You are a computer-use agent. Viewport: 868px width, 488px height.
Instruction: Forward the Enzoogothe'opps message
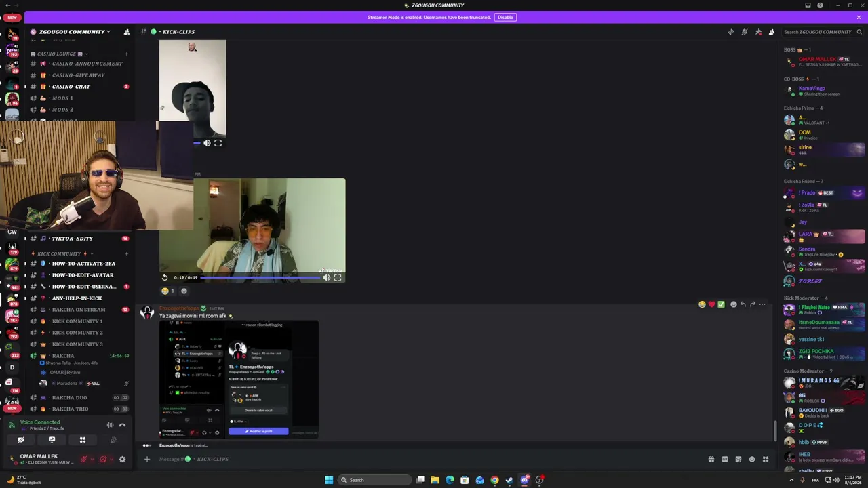point(753,304)
